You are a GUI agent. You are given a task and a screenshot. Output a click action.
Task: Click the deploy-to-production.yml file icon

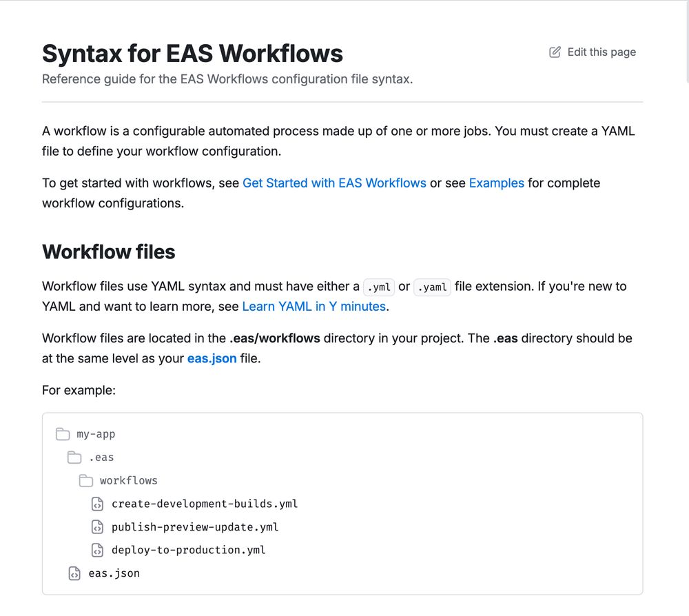[x=98, y=550]
